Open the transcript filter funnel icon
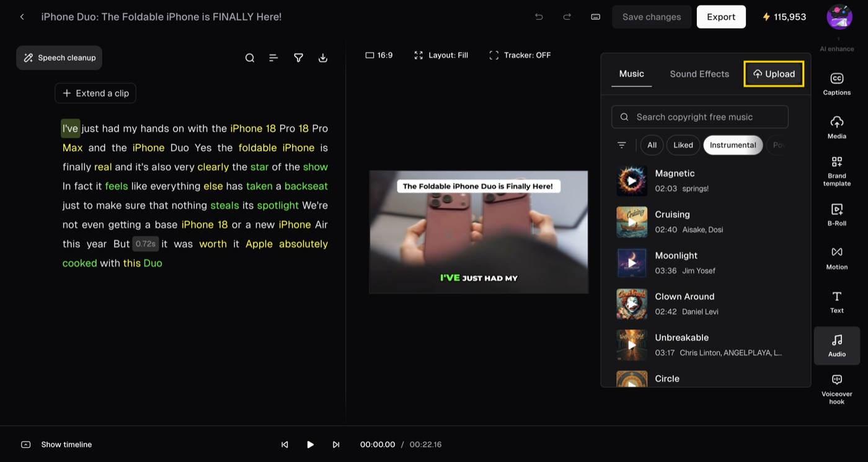 298,58
